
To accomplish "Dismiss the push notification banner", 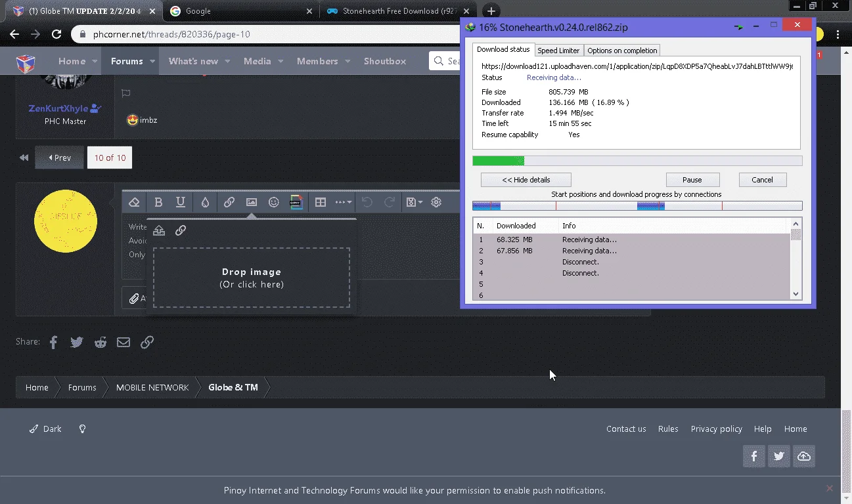I will point(830,488).
